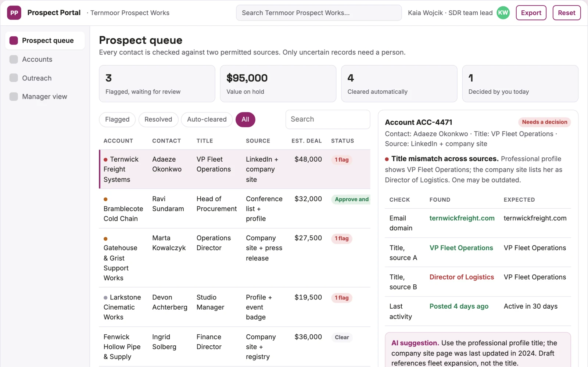This screenshot has height=367, width=588.
Task: Click the Director of Logistics found value
Action: (462, 277)
